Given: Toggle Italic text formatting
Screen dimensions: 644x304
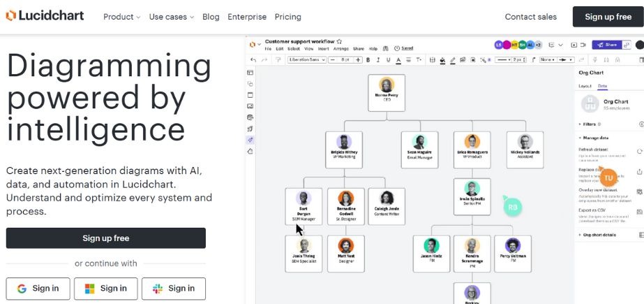Looking at the screenshot, I should point(378,60).
